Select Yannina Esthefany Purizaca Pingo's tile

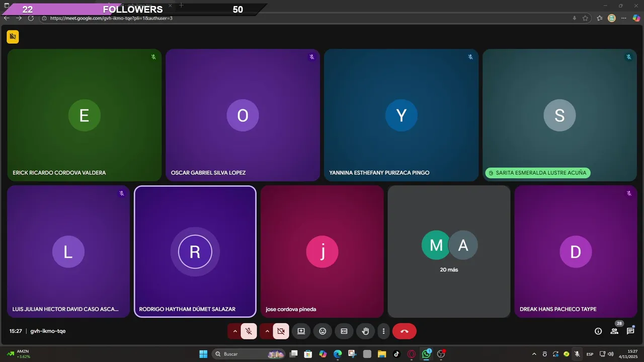click(401, 115)
